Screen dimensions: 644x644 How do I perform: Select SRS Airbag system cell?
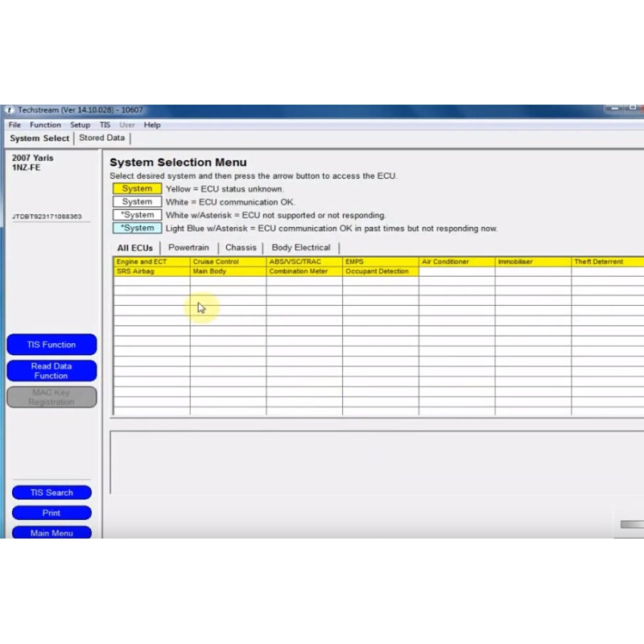[152, 271]
